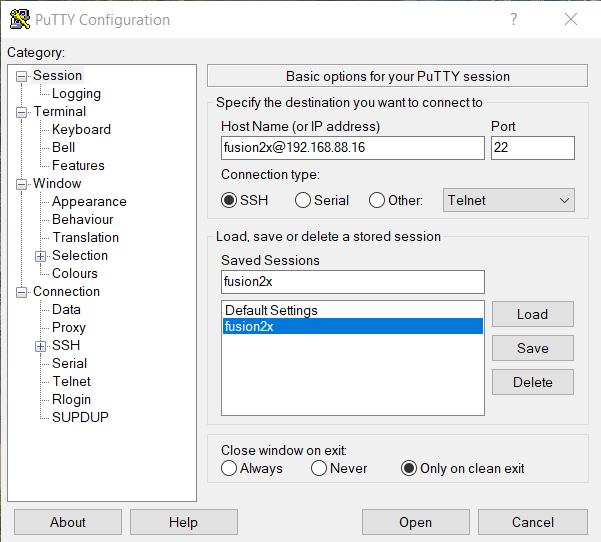Open the Bell settings category
The image size is (601, 542).
tap(63, 148)
